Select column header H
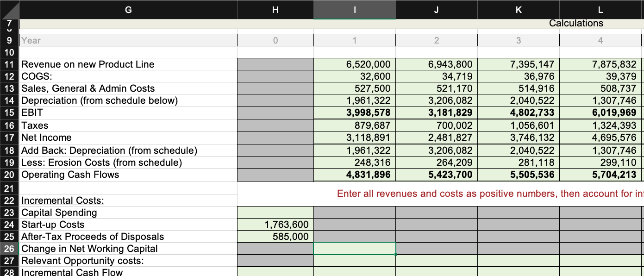The width and height of the screenshot is (644, 276). [275, 9]
